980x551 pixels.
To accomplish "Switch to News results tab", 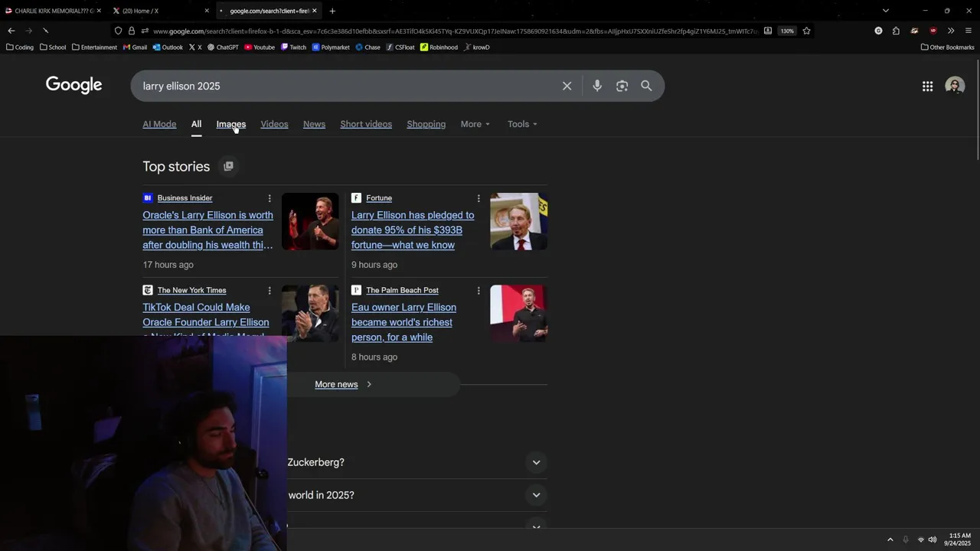I will pyautogui.click(x=314, y=124).
